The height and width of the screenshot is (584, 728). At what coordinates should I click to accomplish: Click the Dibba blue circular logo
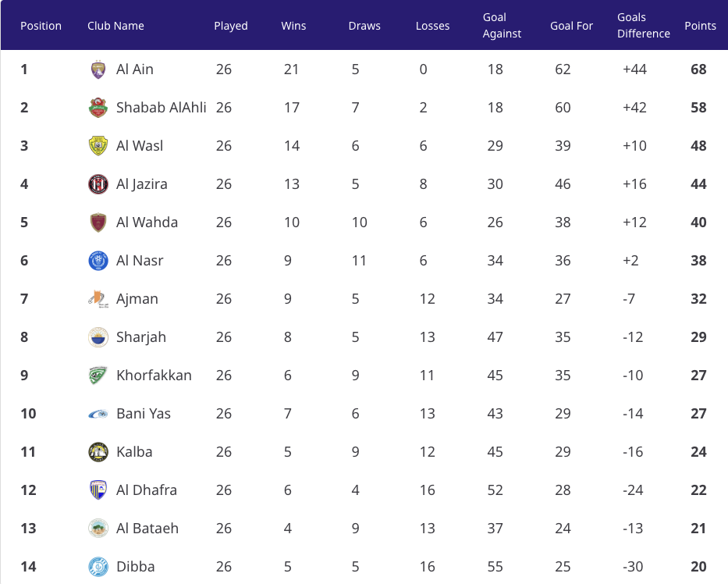pyautogui.click(x=98, y=567)
